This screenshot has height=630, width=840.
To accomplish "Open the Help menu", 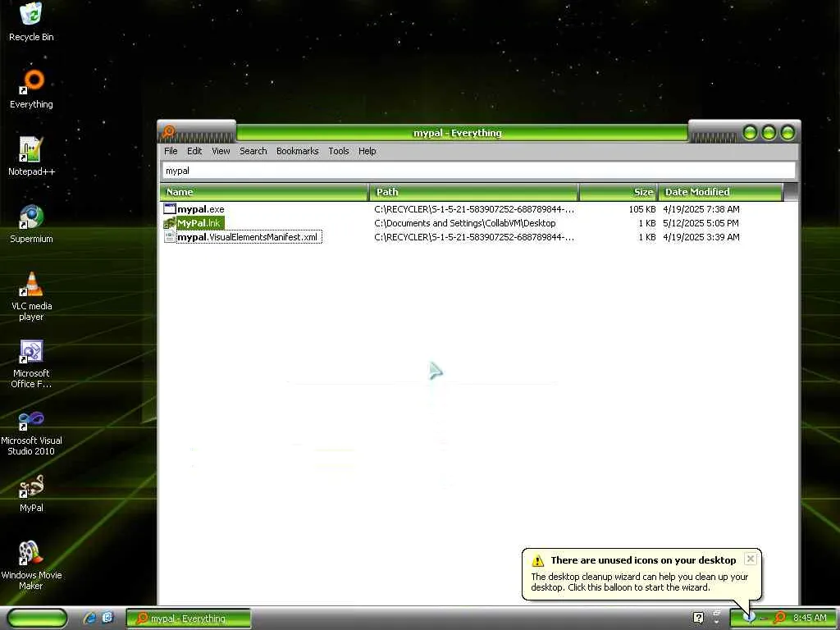I will [367, 151].
